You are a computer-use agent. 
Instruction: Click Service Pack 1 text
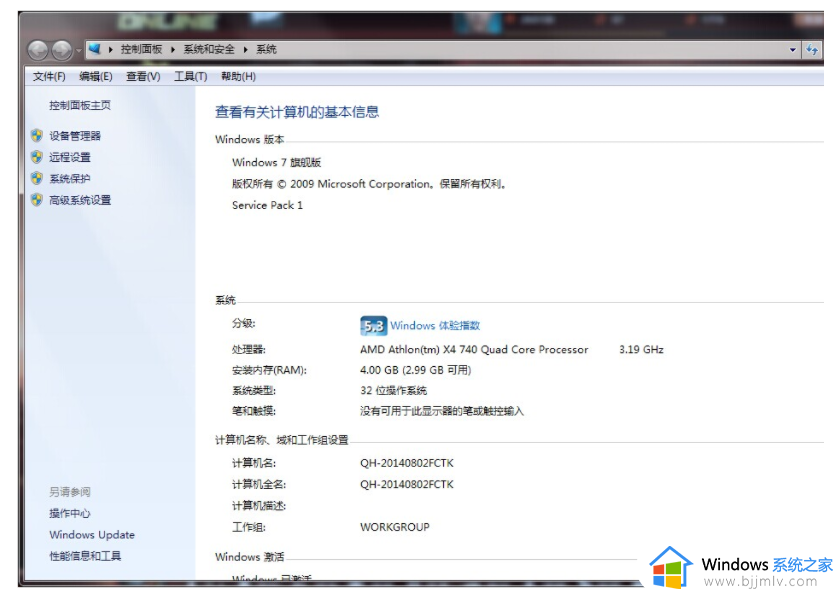pyautogui.click(x=267, y=205)
